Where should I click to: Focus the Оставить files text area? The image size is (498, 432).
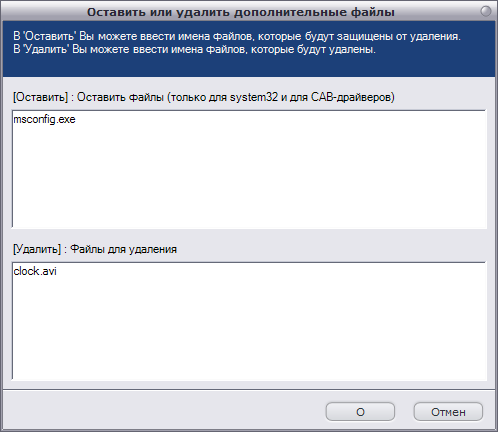tap(249, 169)
